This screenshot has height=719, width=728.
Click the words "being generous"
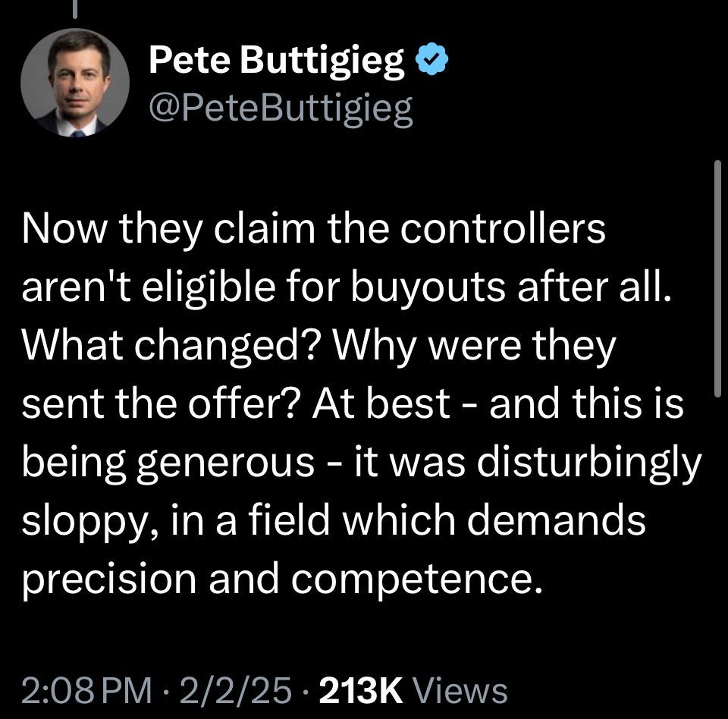click(168, 463)
